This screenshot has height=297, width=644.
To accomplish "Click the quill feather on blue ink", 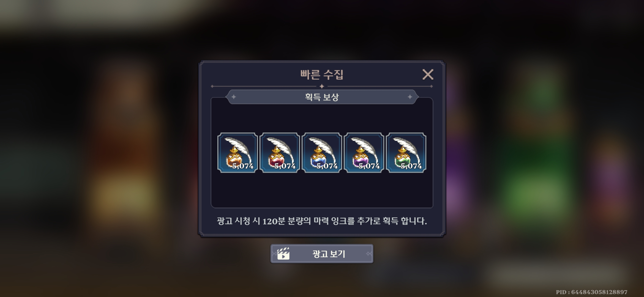I will point(322,147).
